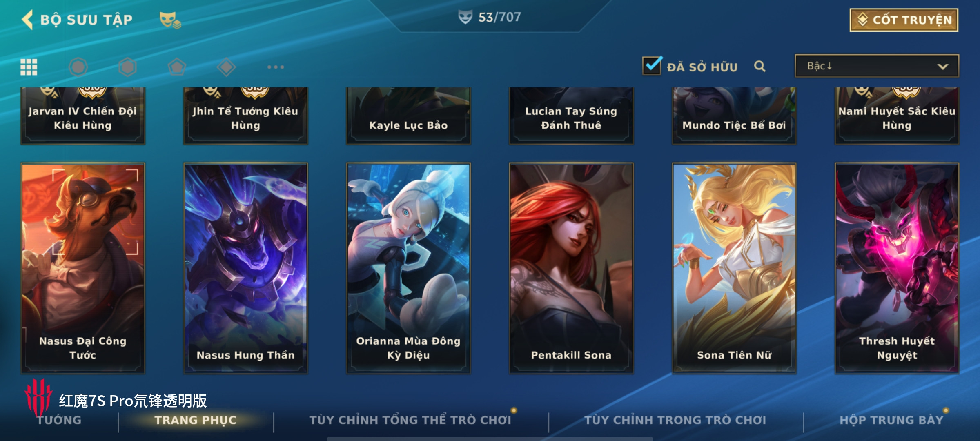
Task: Uncheck the Đã Sở Hữu checkbox
Action: (652, 66)
